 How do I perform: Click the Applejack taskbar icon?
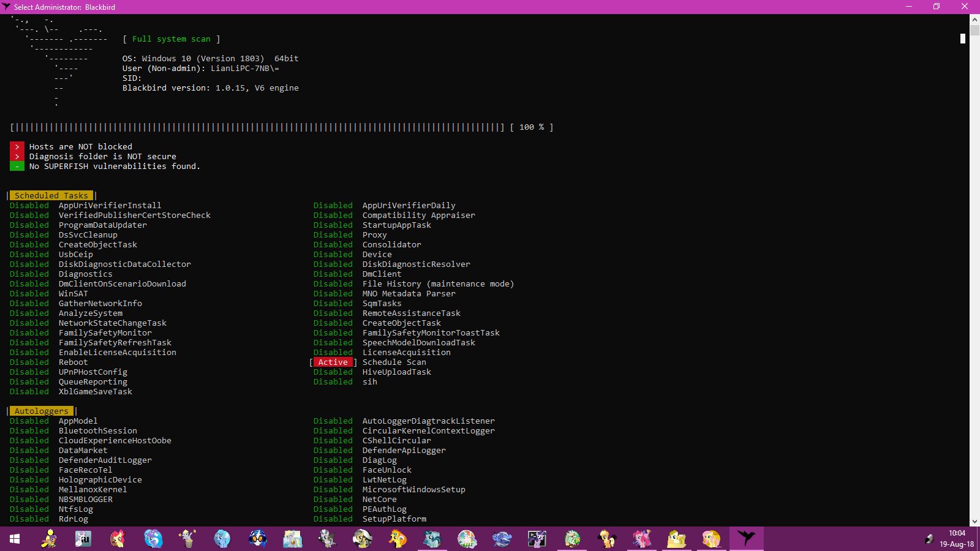click(607, 539)
